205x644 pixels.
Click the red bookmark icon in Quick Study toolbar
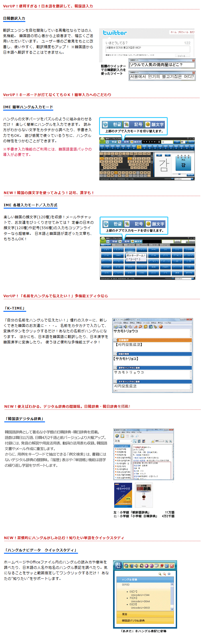point(161,566)
